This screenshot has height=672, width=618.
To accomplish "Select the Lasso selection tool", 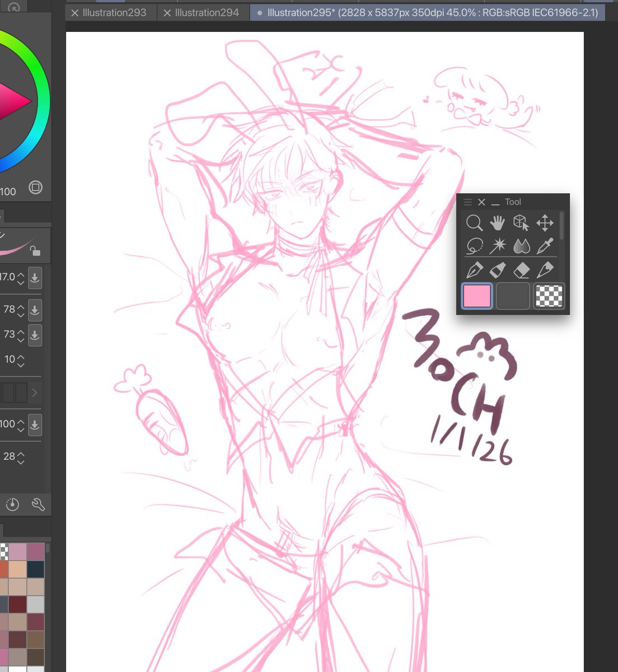I will point(474,246).
